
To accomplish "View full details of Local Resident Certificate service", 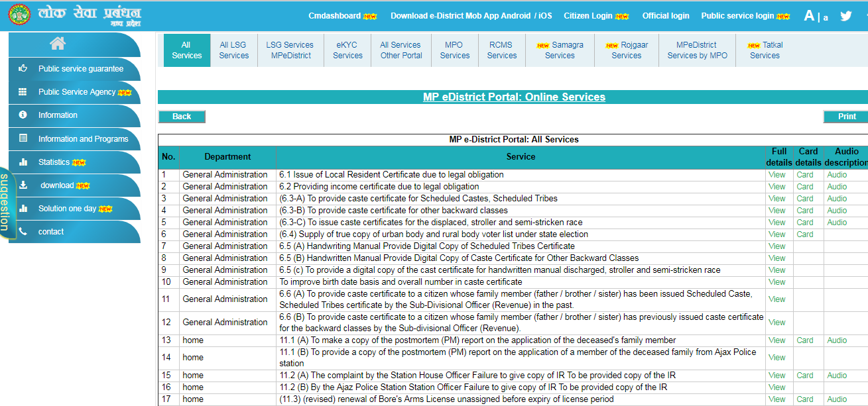I will tap(776, 174).
